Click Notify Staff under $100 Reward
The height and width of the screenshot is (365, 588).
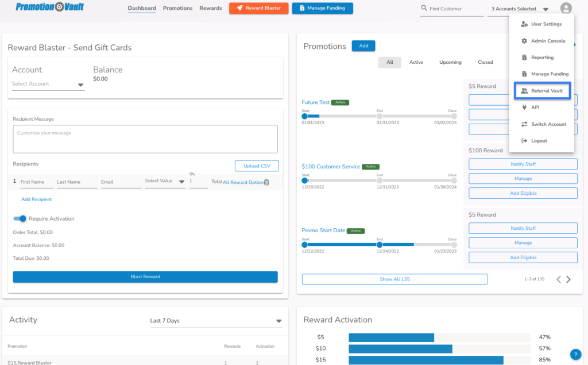point(523,164)
